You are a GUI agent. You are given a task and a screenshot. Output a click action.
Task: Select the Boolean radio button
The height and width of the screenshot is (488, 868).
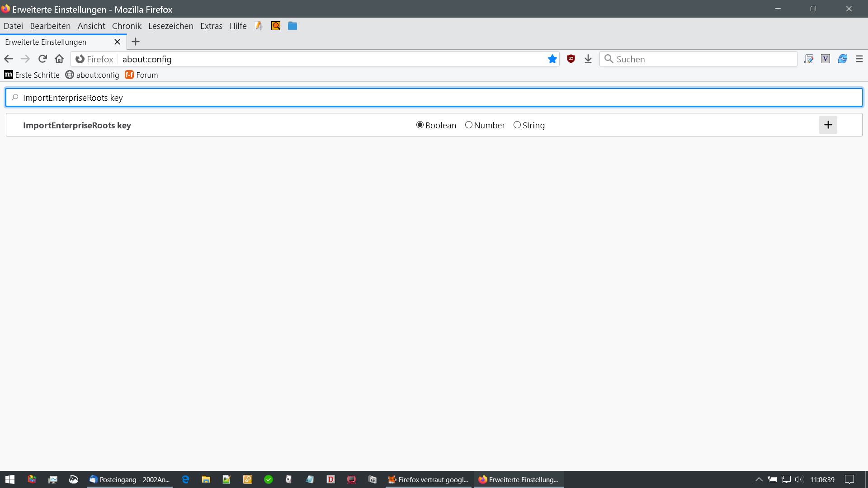pyautogui.click(x=420, y=125)
